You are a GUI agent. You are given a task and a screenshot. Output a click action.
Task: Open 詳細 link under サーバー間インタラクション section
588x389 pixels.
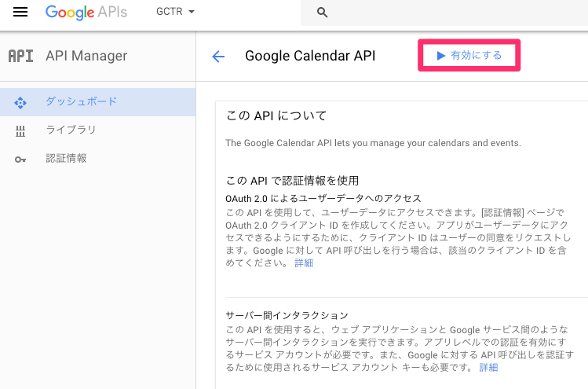(x=488, y=367)
